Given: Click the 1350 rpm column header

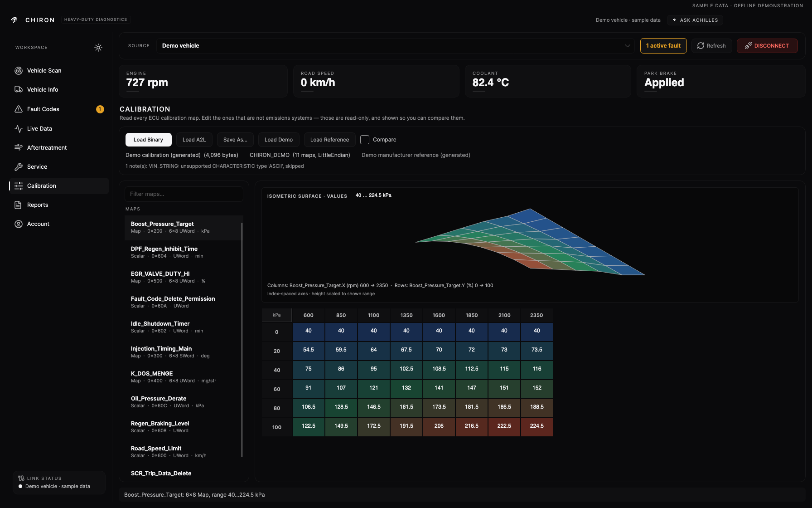Looking at the screenshot, I should 406,315.
